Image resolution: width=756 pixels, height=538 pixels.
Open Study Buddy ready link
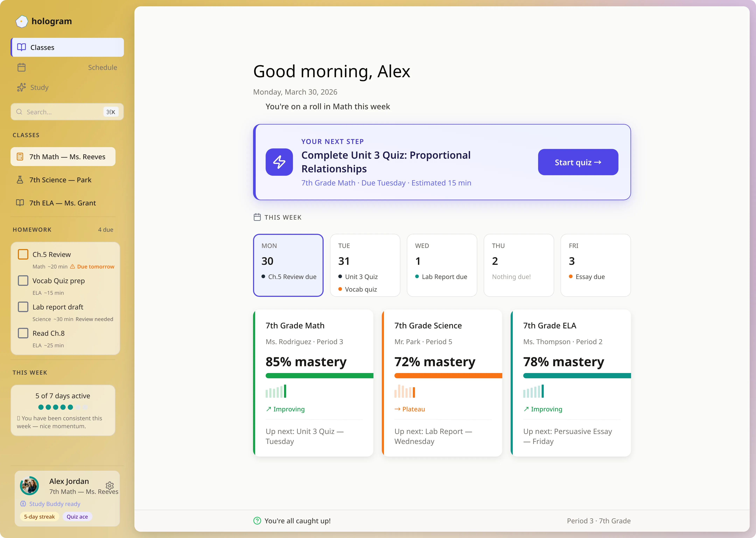click(x=55, y=503)
